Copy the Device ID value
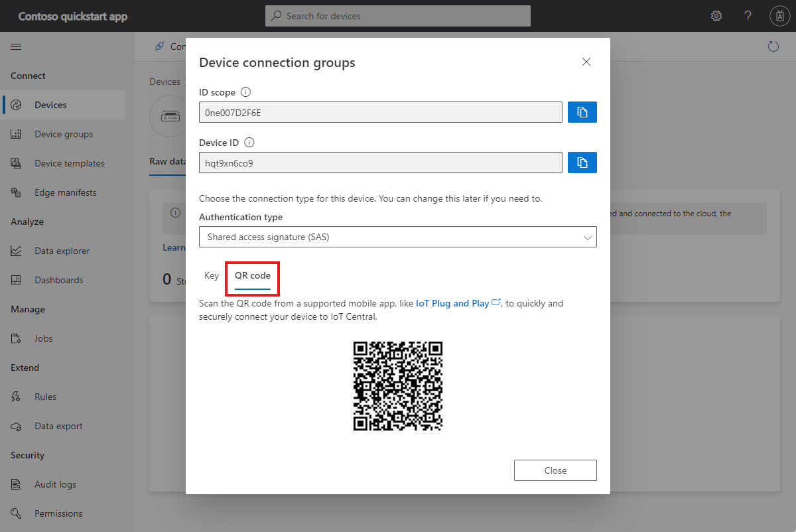The image size is (796, 532). [582, 162]
